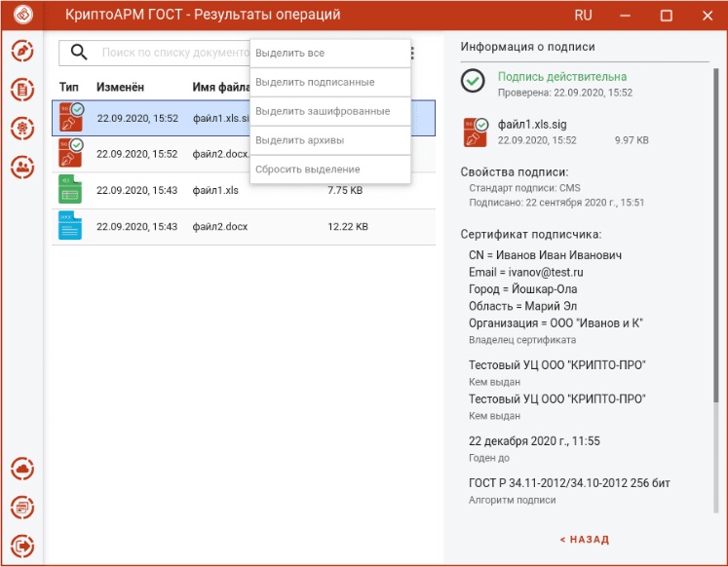Open the operations journal icon in sidebar
728x567 pixels.
point(22,508)
